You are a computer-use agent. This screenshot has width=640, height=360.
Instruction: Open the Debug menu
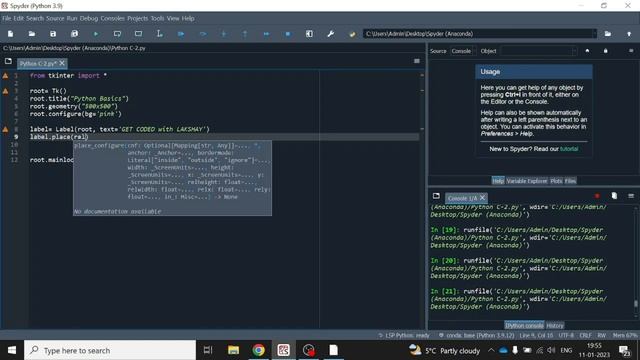click(x=89, y=18)
